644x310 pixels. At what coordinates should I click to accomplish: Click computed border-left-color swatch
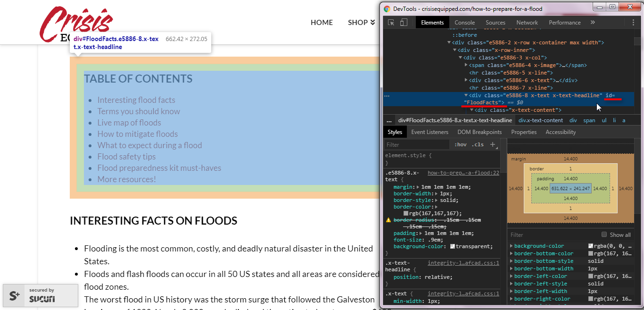pos(591,276)
